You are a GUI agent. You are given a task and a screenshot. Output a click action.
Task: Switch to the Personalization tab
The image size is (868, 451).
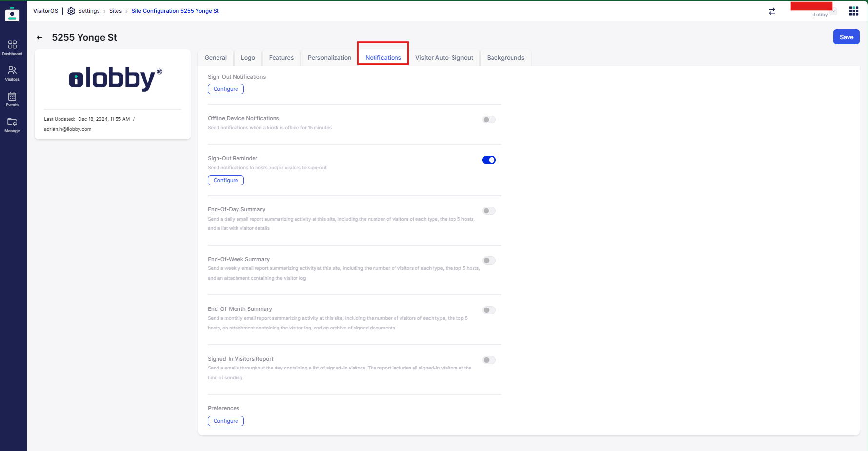tap(329, 58)
